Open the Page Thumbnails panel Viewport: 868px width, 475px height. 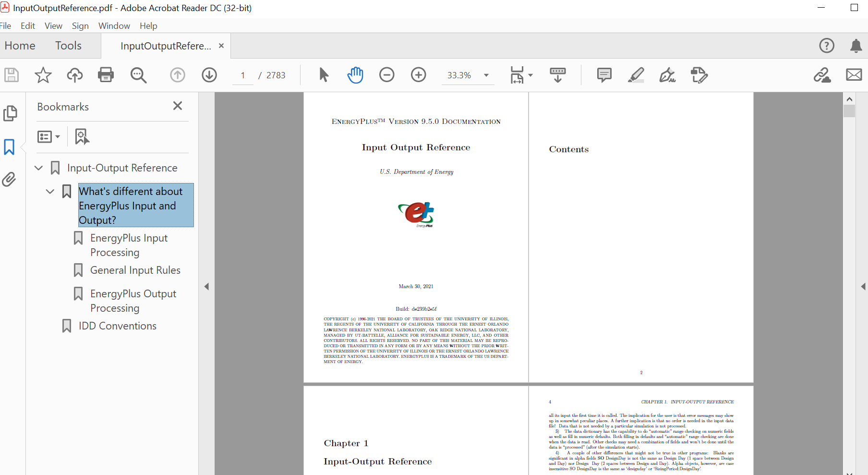pyautogui.click(x=11, y=113)
